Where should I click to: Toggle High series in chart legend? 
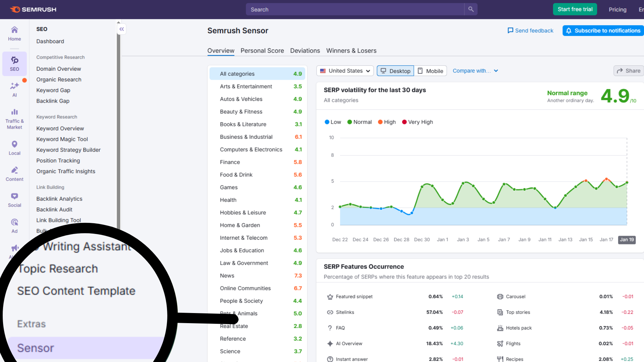[x=387, y=122]
